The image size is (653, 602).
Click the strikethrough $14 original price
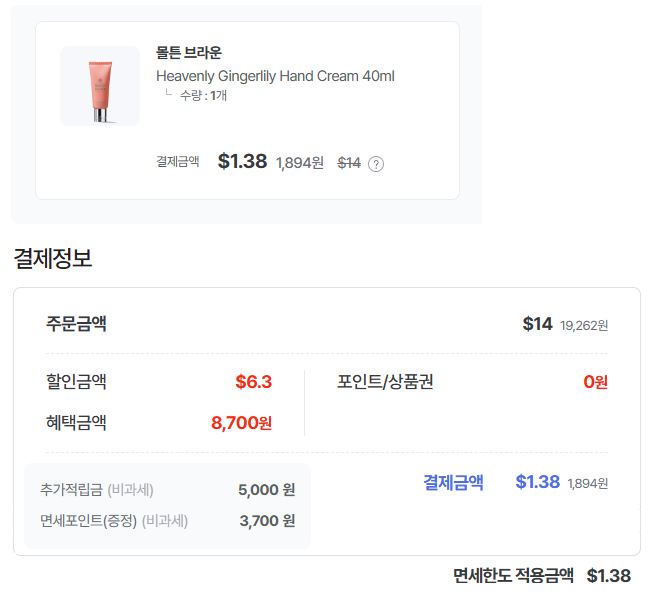coord(349,163)
